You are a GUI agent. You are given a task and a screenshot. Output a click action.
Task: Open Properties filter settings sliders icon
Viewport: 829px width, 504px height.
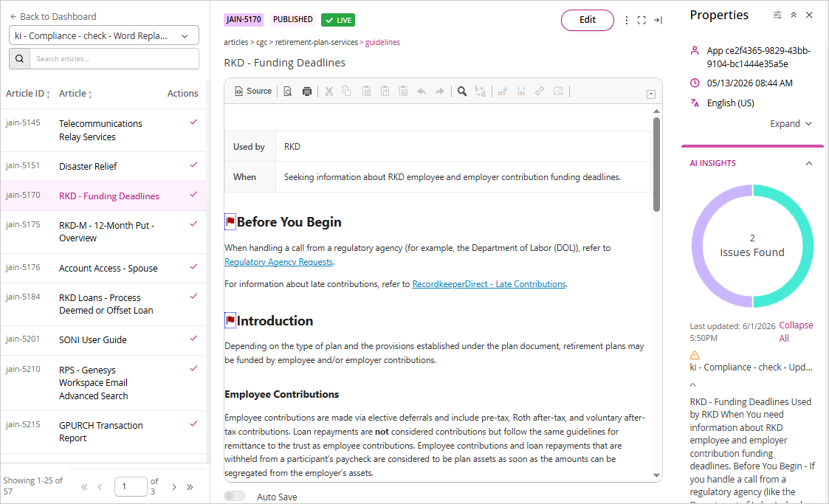click(x=777, y=15)
